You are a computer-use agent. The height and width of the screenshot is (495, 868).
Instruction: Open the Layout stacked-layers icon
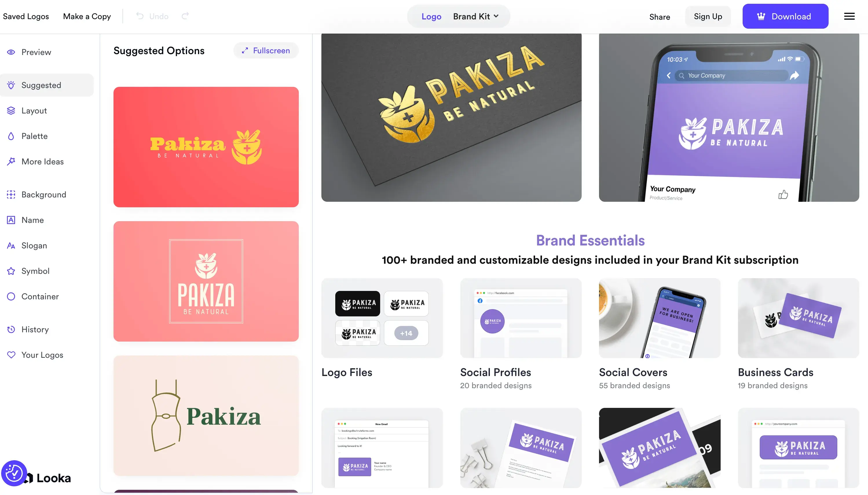[11, 111]
